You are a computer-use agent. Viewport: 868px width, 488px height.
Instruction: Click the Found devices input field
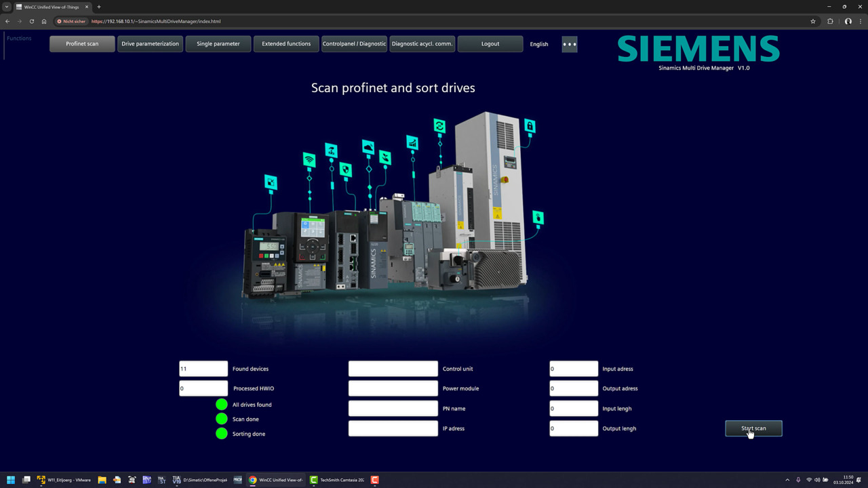coord(203,369)
